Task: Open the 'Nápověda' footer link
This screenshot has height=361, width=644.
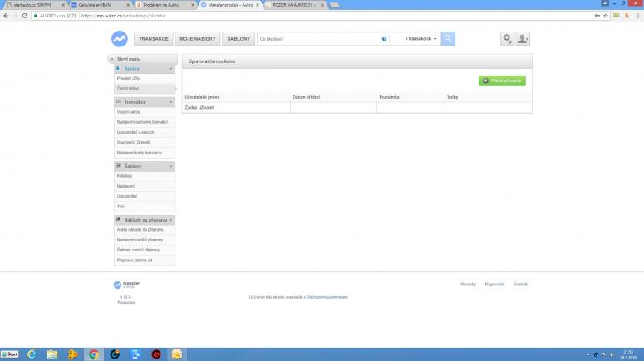Action: [x=494, y=285]
